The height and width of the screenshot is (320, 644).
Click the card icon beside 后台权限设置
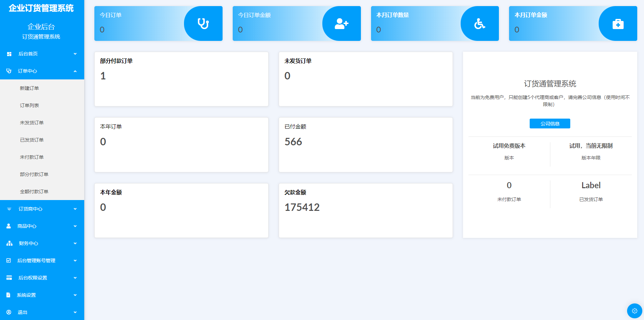coord(9,278)
